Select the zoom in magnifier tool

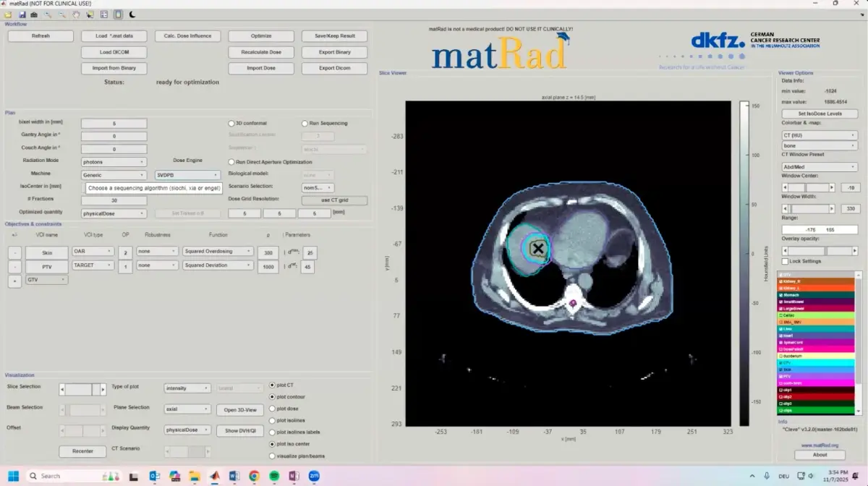48,14
